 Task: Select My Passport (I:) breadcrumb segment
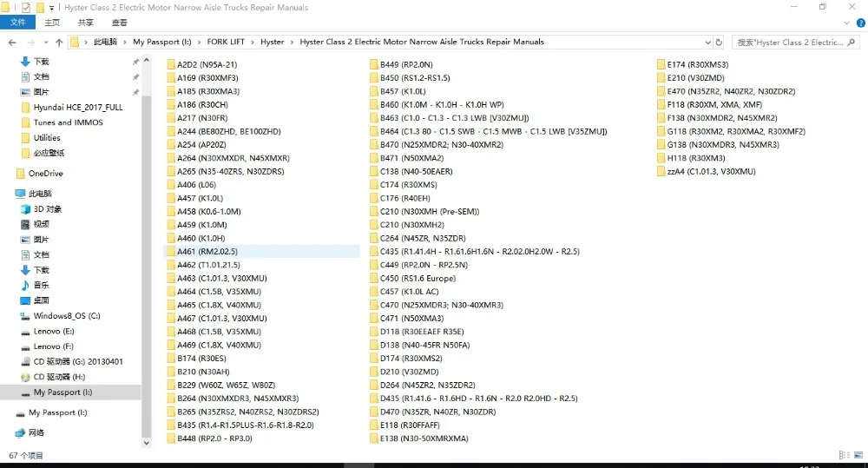[x=161, y=42]
